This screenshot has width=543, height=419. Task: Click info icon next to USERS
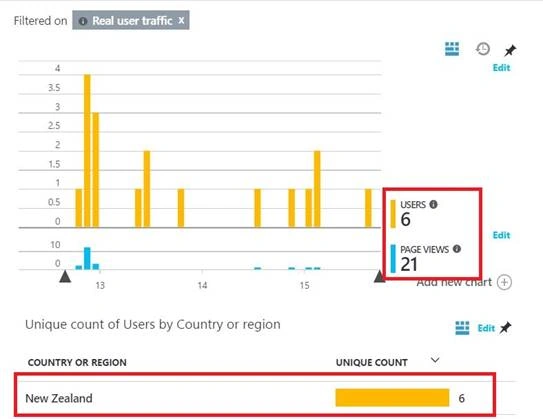click(433, 204)
